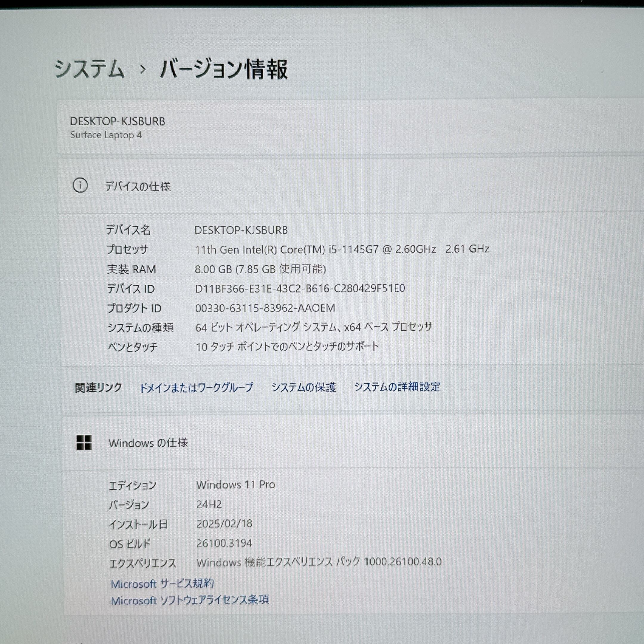The image size is (644, 644).
Task: Click the Windows 11 Pro edition value
Action: pos(236,485)
